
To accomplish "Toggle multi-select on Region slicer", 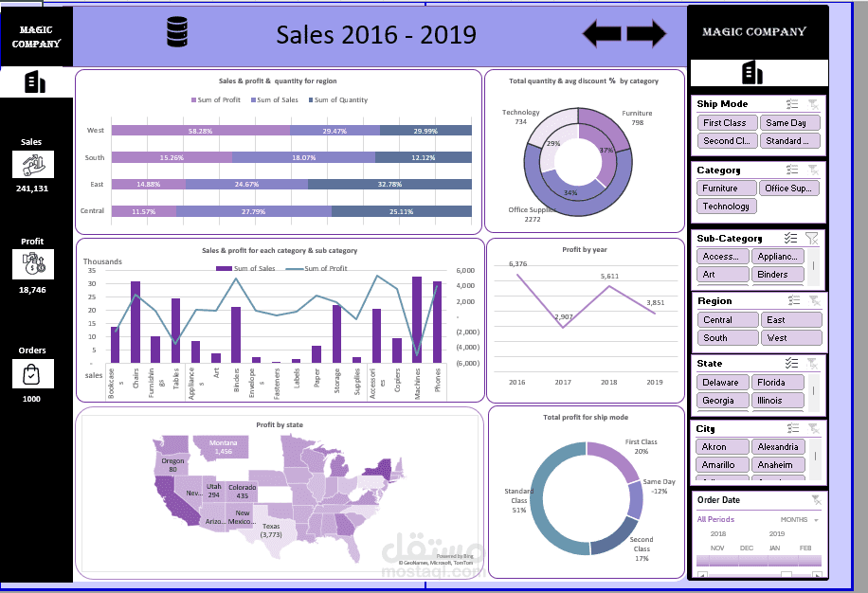I will (x=794, y=300).
